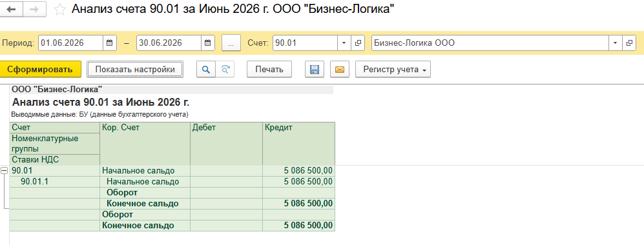Send report by email envelope icon
The image size is (644, 245).
tap(340, 69)
